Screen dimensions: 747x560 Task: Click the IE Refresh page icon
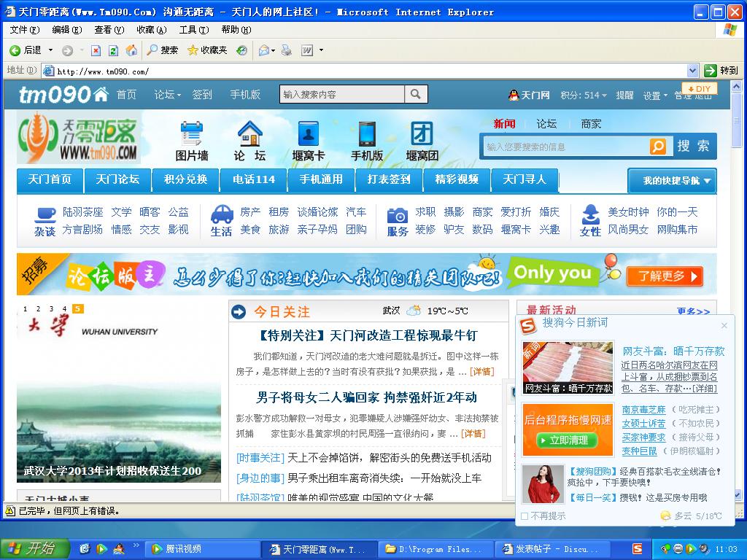pyautogui.click(x=113, y=50)
